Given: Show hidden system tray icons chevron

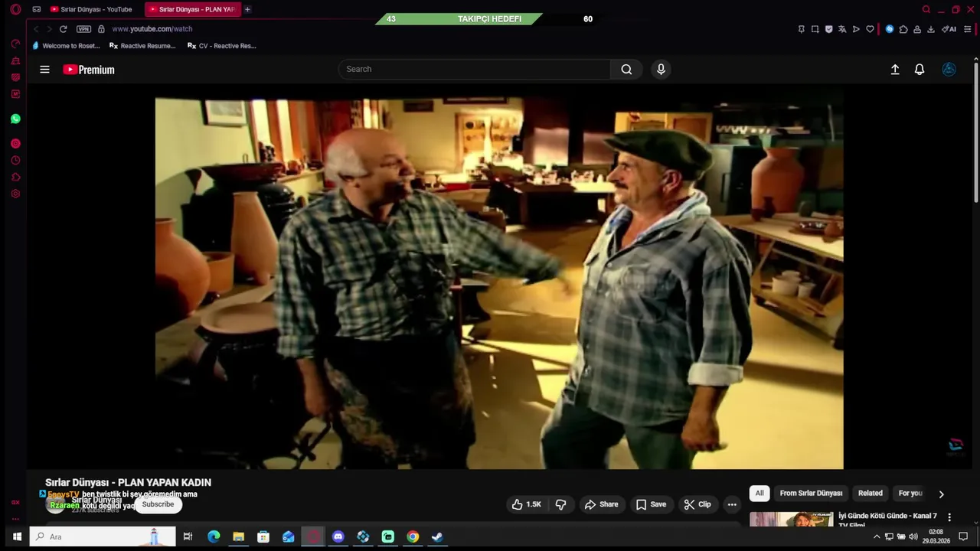Looking at the screenshot, I should pos(877,536).
